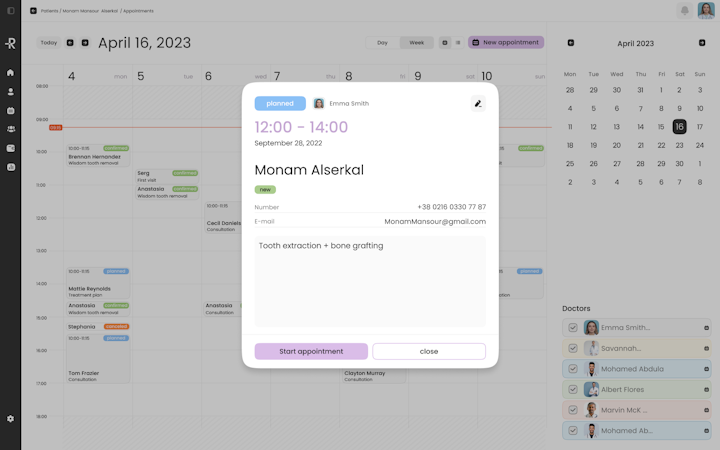
Task: Expand options for Savannah doctor row
Action: [706, 349]
